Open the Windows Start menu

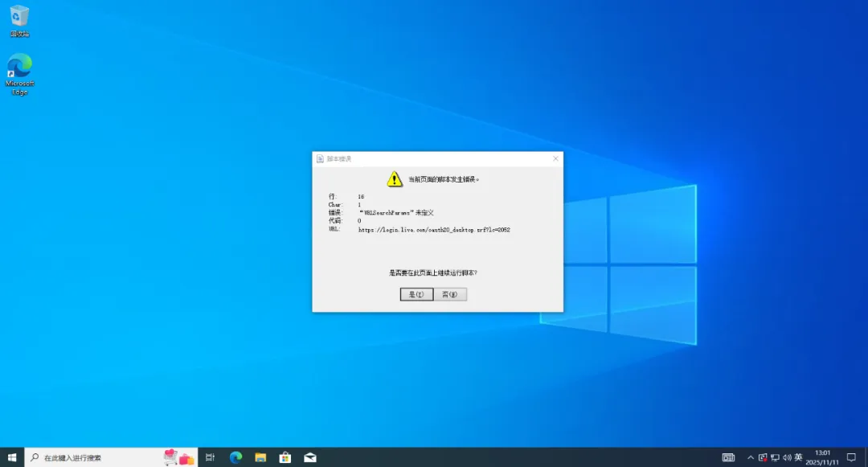[x=12, y=457]
